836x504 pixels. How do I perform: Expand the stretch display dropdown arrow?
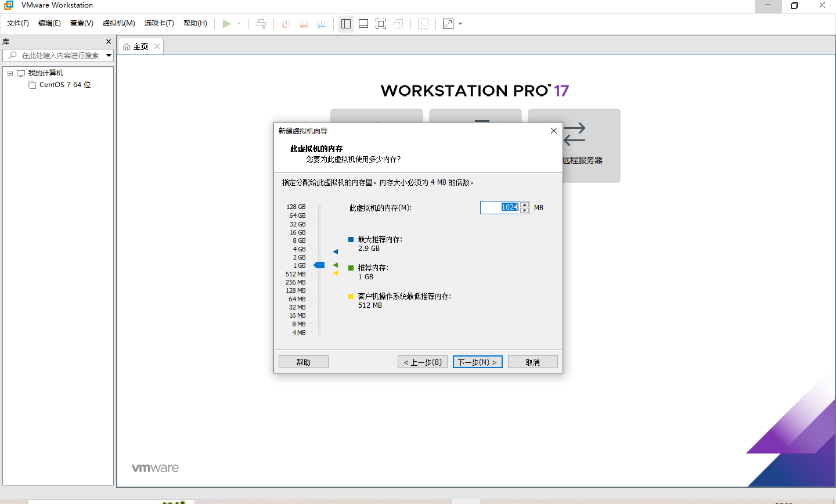[x=460, y=24]
